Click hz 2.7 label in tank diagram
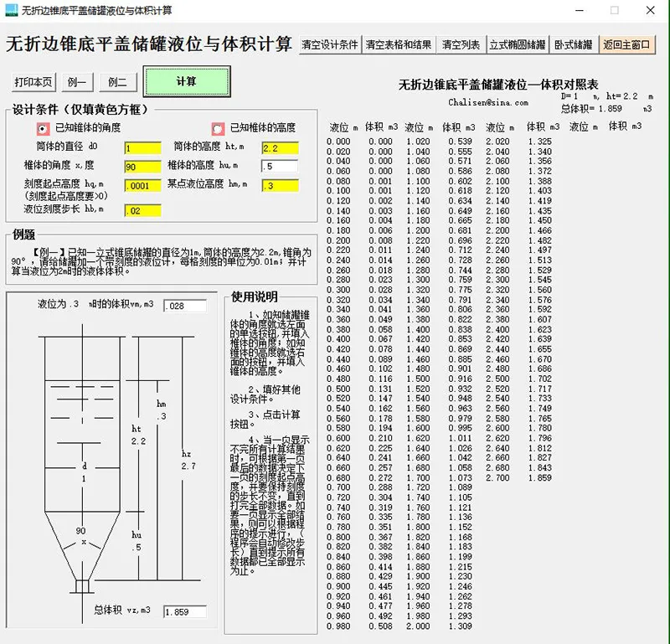The image size is (670, 644). click(188, 460)
